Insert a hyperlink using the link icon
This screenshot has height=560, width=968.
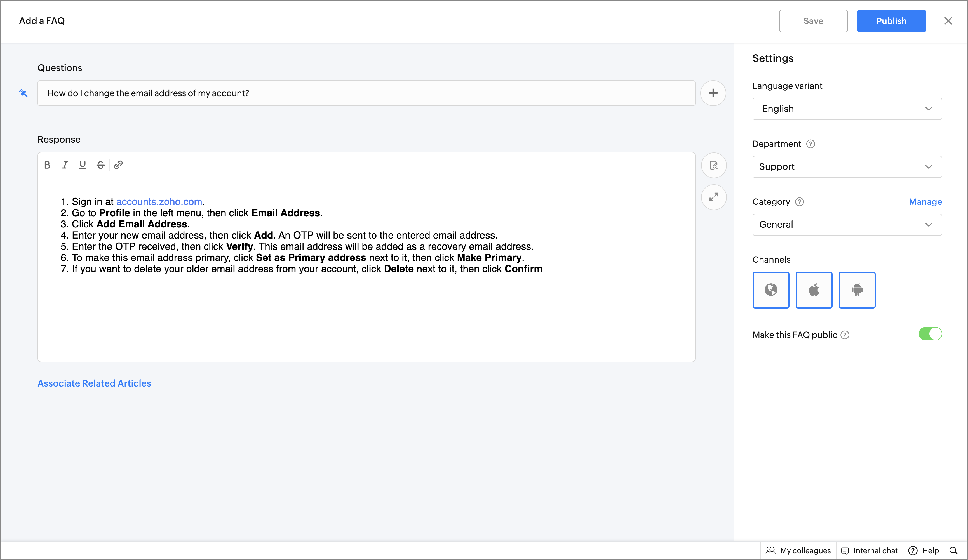(x=118, y=165)
